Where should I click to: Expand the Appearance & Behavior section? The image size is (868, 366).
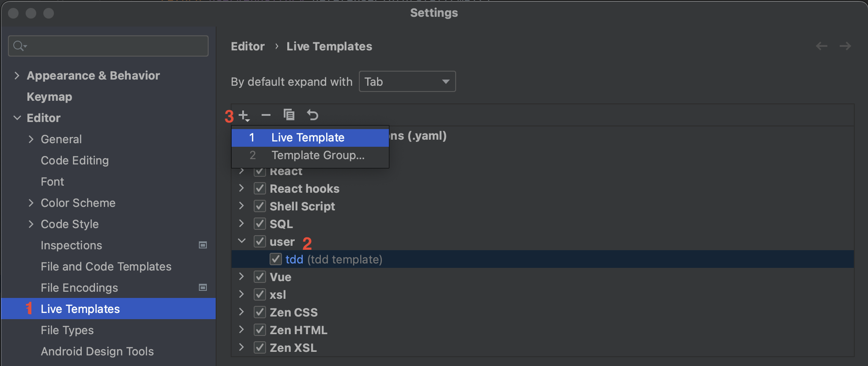coord(17,76)
